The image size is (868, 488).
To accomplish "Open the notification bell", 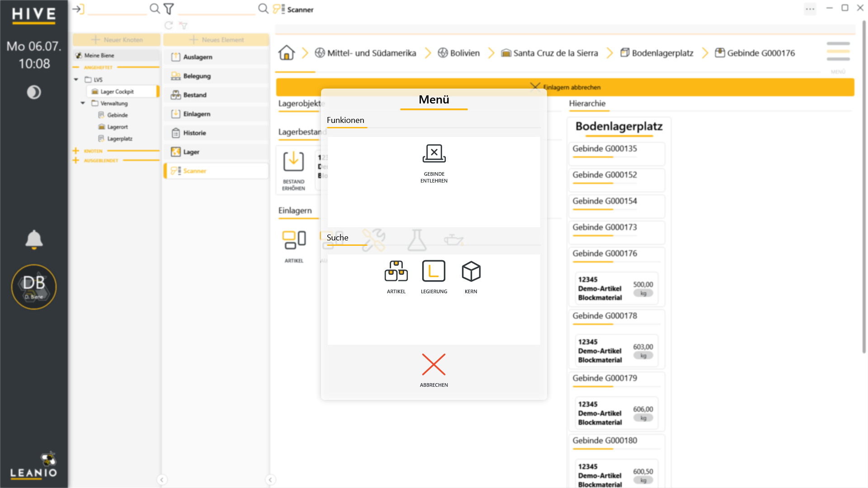I will click(x=34, y=239).
